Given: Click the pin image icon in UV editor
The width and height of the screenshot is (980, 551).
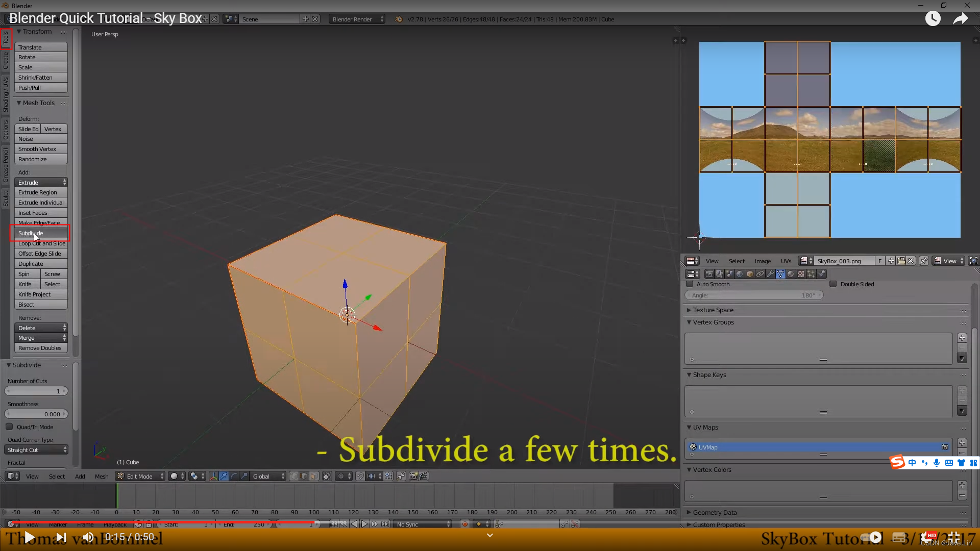Looking at the screenshot, I should coord(923,261).
